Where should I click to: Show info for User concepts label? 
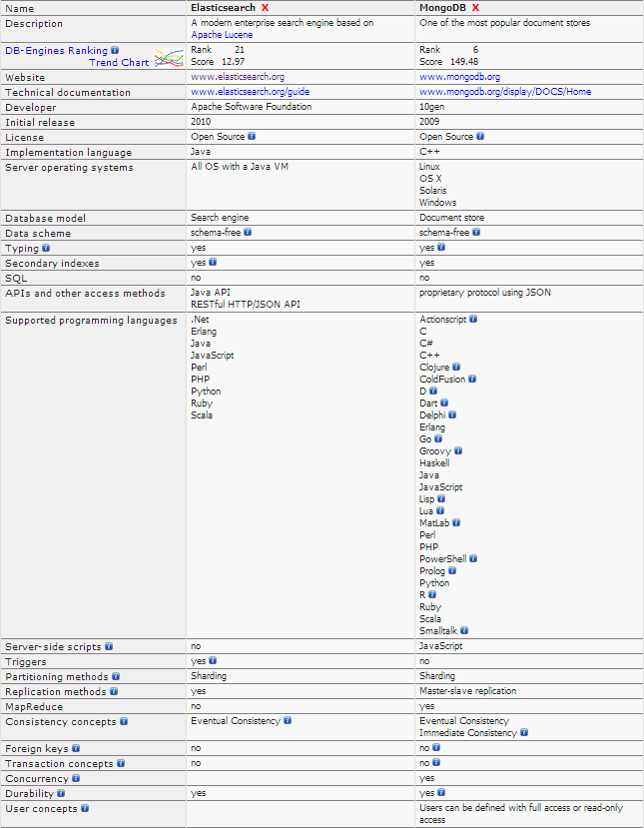click(83, 808)
